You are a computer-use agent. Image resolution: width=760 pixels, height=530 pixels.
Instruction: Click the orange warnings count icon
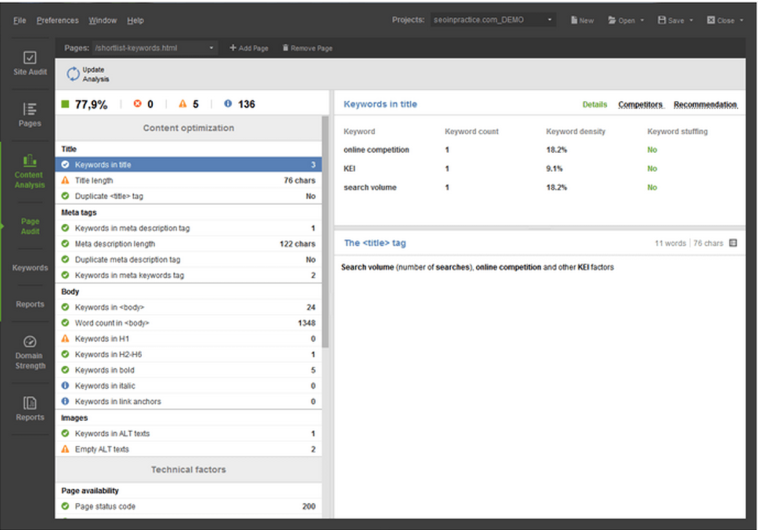182,103
